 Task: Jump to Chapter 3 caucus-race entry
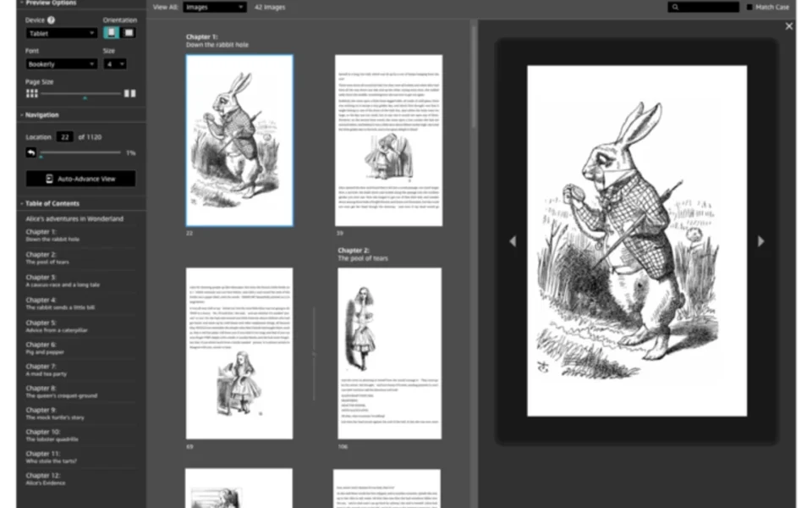[x=63, y=280]
